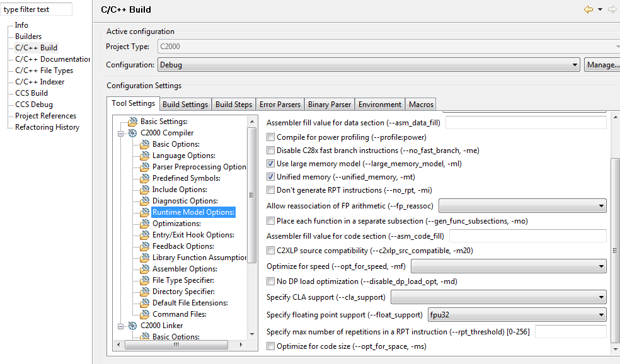Open Allow reassociation of FP arithmetic dropdown
This screenshot has width=620, height=364.
(522, 206)
